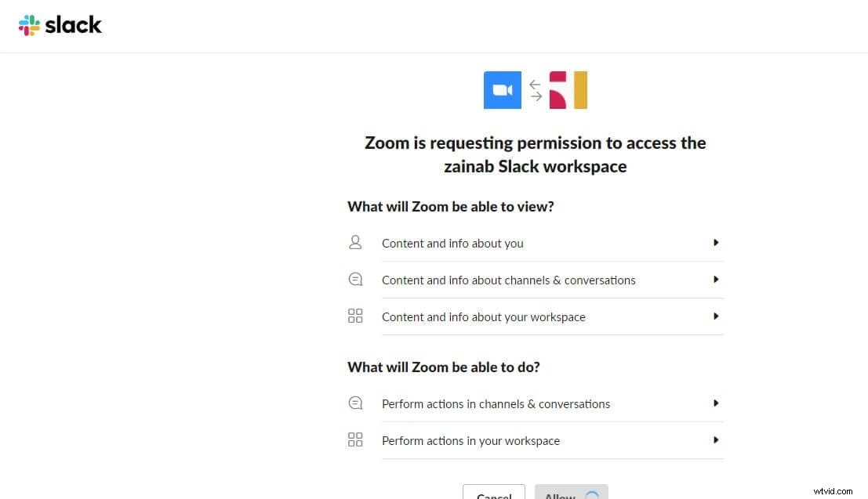The height and width of the screenshot is (499, 868).
Task: Click the wtvid.com watermark text
Action: coord(832,491)
